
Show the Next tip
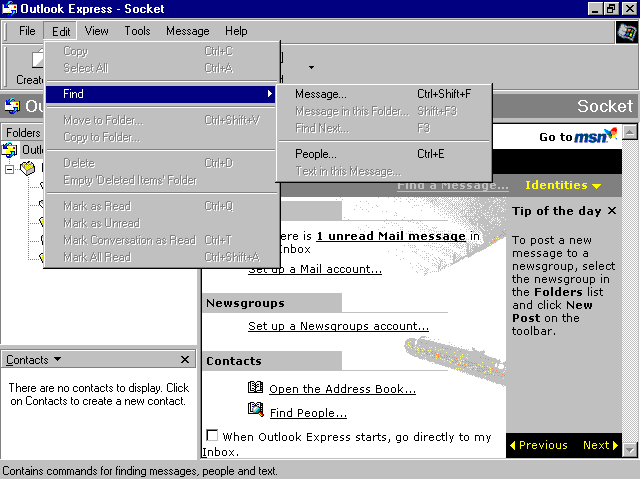pos(600,445)
